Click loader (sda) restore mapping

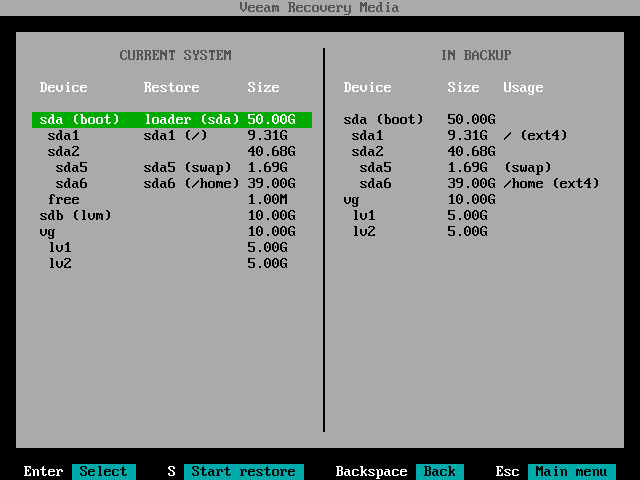pyautogui.click(x=191, y=120)
